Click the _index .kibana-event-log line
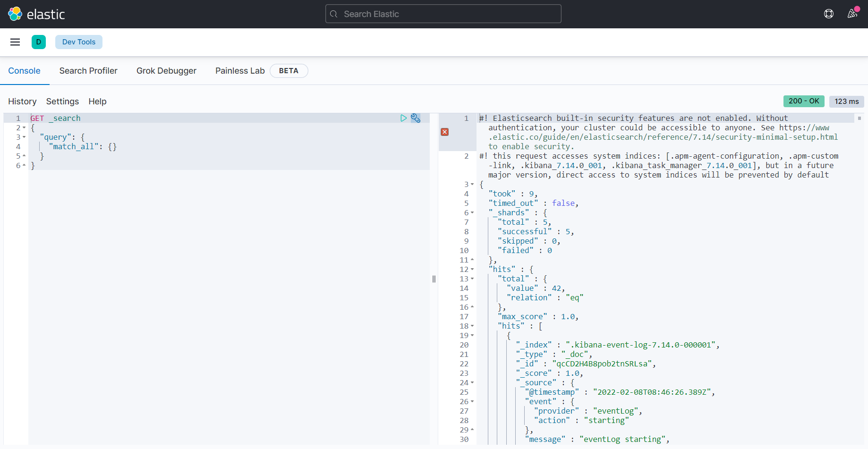Image resolution: width=868 pixels, height=449 pixels. pyautogui.click(x=618, y=345)
